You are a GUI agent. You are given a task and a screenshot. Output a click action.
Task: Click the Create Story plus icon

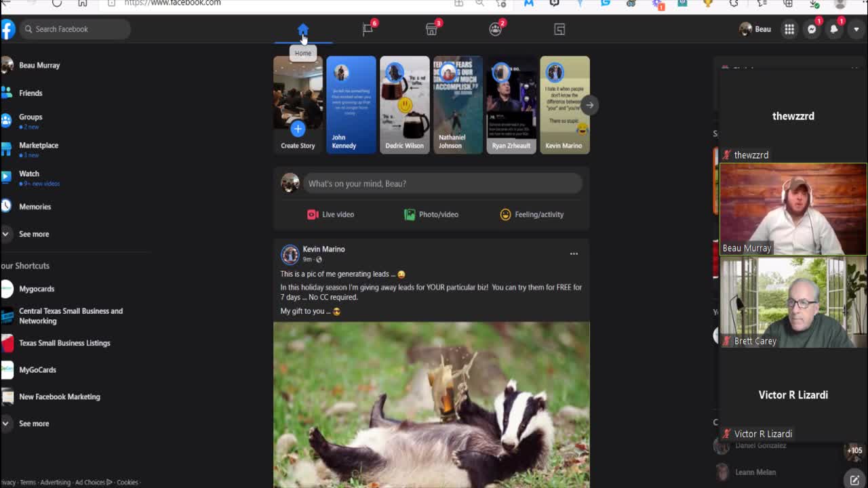298,128
